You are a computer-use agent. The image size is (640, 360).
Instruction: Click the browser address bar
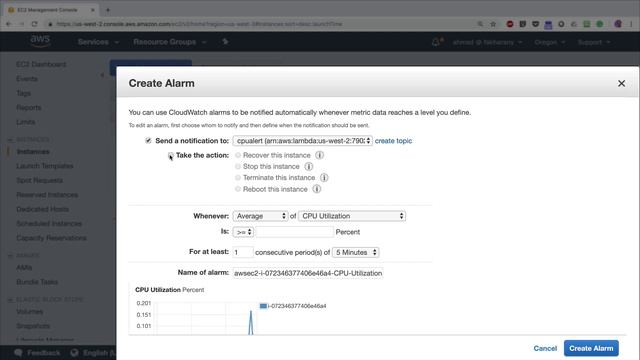coord(261,24)
